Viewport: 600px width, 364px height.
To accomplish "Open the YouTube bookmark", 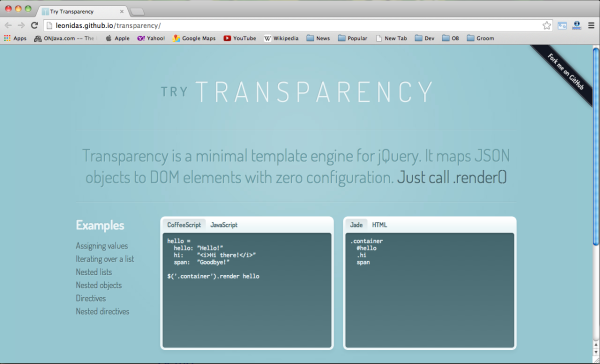I will [240, 38].
